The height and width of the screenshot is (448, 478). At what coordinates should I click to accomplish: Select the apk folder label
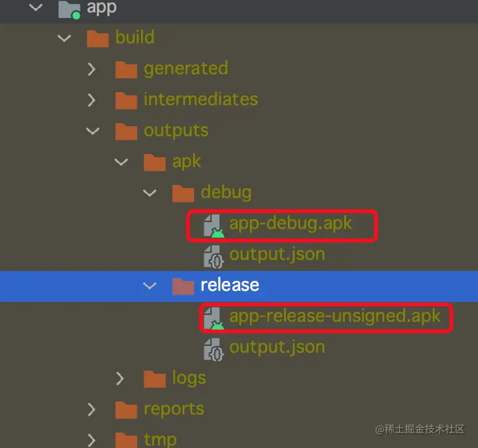(x=186, y=162)
